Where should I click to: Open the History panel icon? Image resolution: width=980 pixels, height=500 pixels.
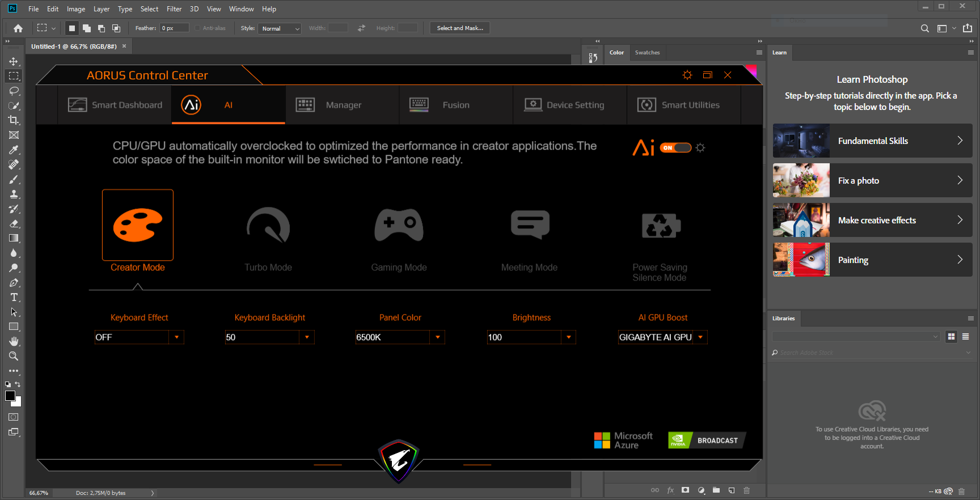pos(593,58)
